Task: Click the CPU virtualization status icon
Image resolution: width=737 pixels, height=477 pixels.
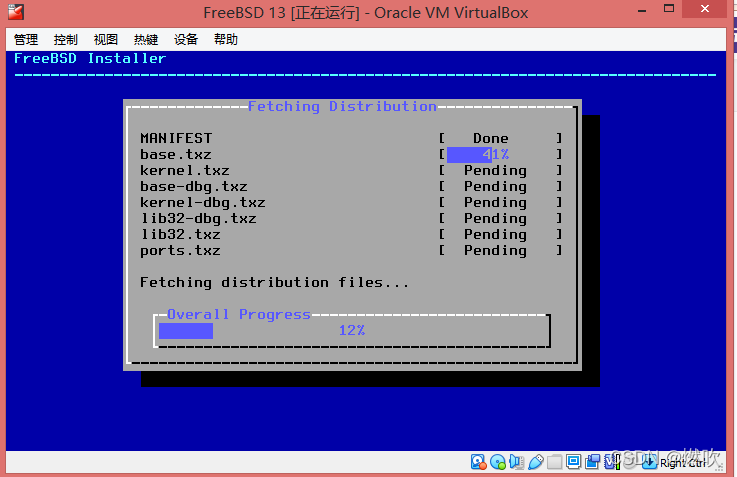Action: click(612, 462)
